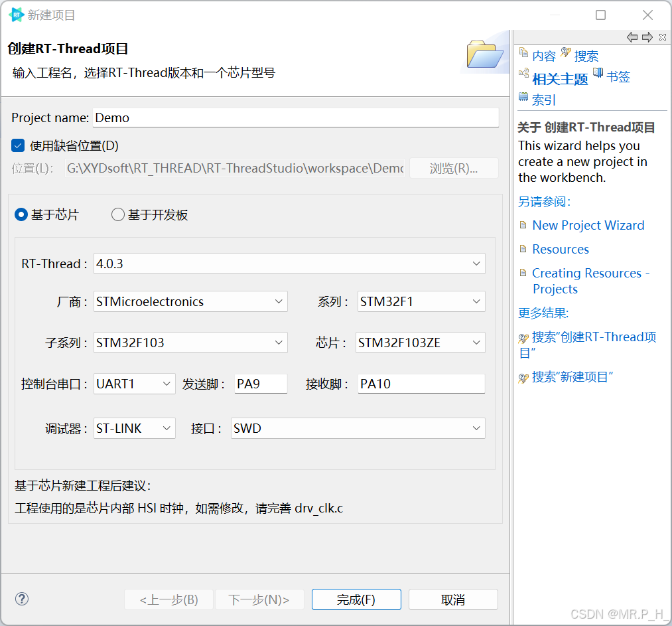
Task: Click the 搜索"新建项目" link
Action: (x=572, y=377)
